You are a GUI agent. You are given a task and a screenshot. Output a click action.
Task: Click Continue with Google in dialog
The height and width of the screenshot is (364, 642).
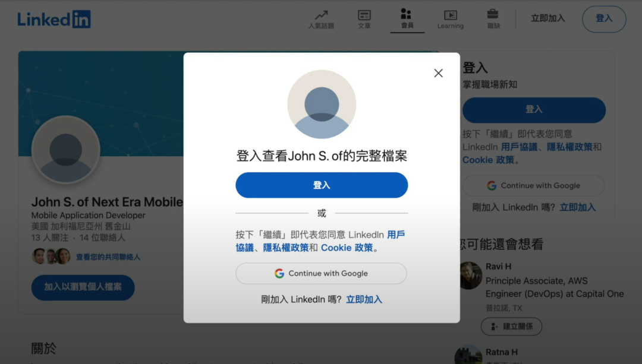tap(321, 273)
